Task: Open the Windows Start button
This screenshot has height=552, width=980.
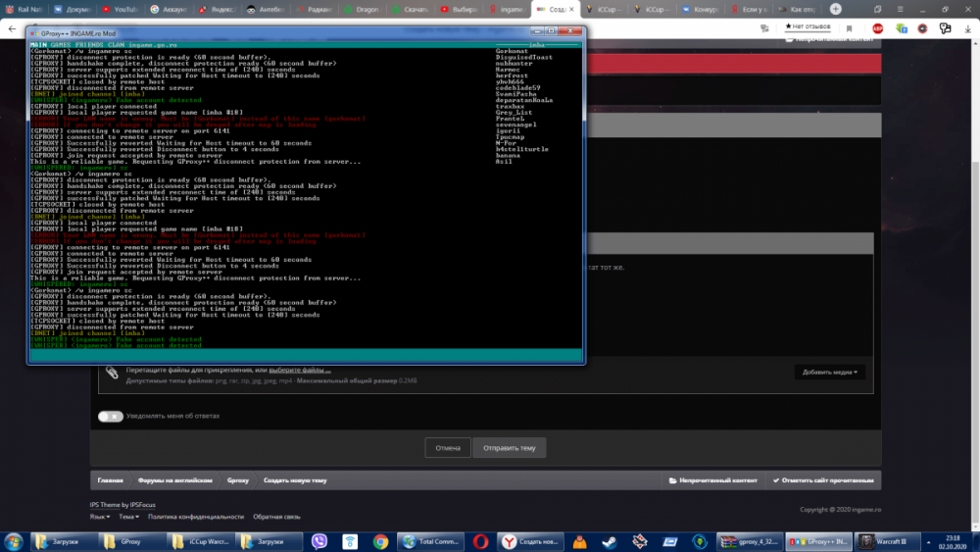Action: coord(15,541)
